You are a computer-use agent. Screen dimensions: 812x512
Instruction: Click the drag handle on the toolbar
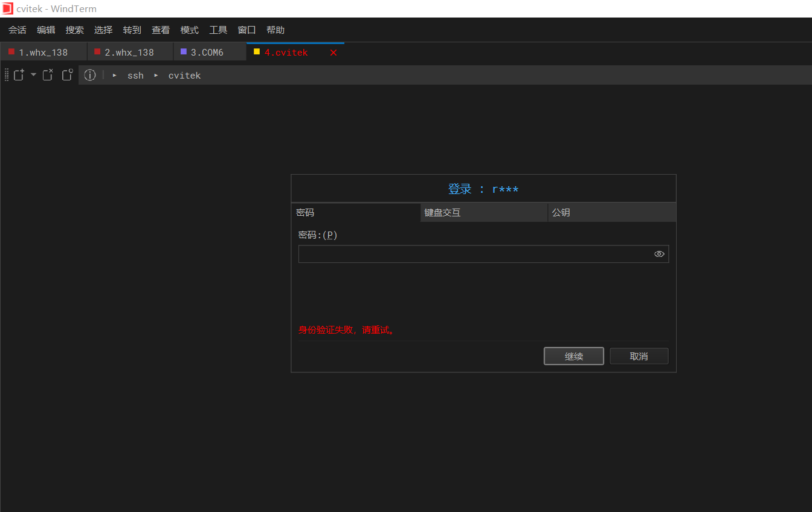tap(5, 74)
